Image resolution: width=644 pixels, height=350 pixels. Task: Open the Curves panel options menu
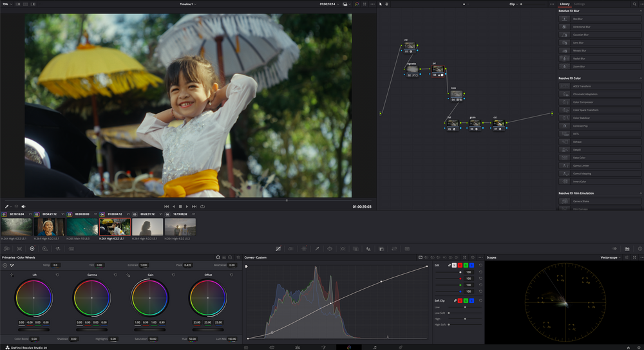(480, 257)
